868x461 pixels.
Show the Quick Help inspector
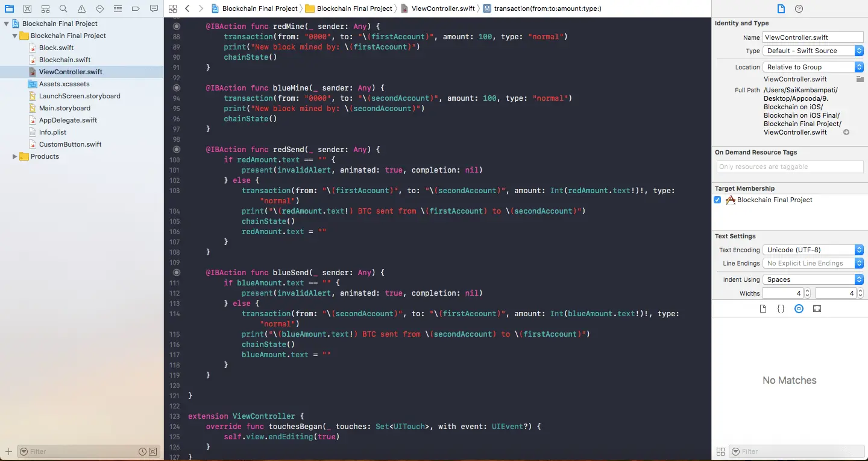799,9
